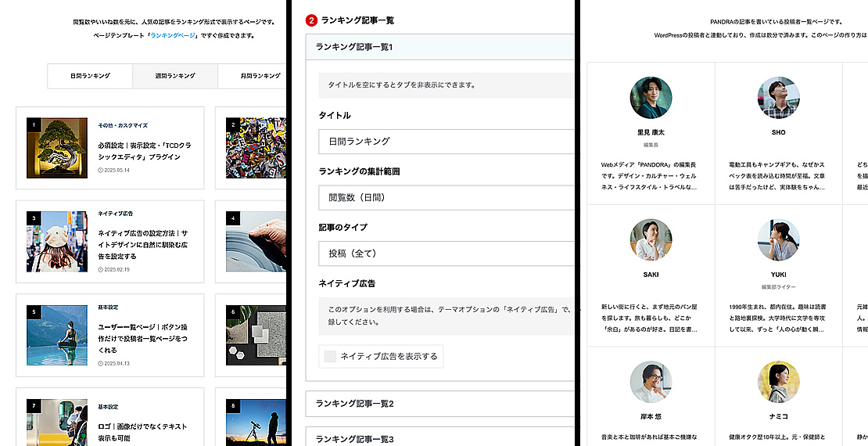The width and height of the screenshot is (868, 446).
Task: Click the ネイティブ広告 category label on article 3
Action: pos(115,214)
